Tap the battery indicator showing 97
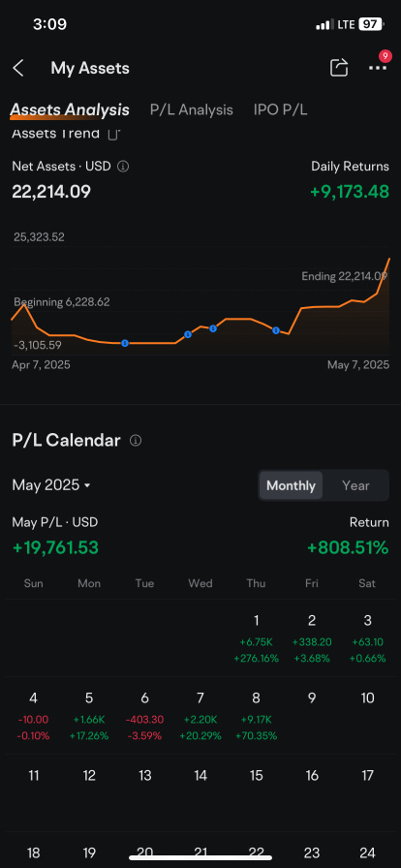Image resolution: width=401 pixels, height=868 pixels. pos(372,24)
